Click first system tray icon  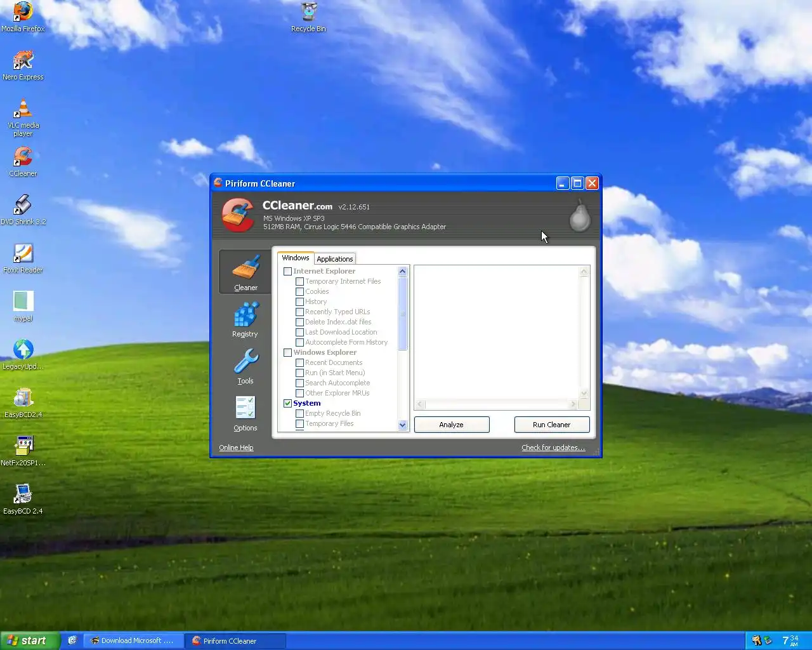(x=756, y=640)
